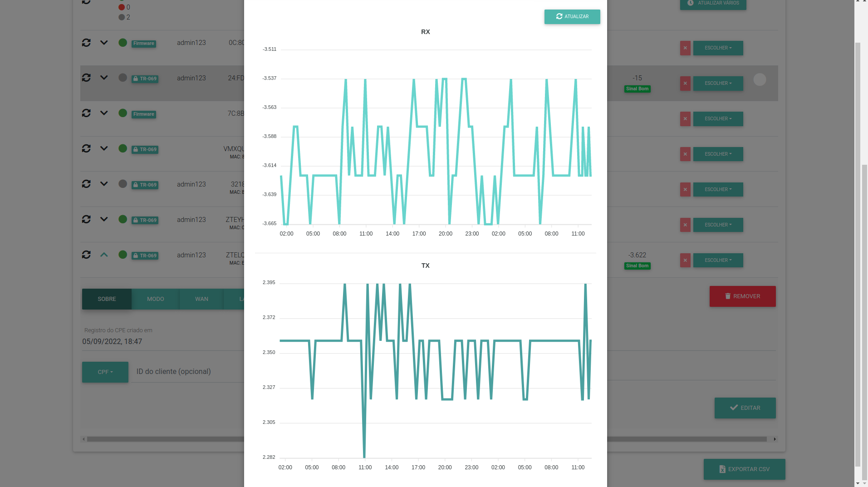This screenshot has height=487, width=868.
Task: Open the ESCOLHER dropdown in the ZTELQ row
Action: pyautogui.click(x=718, y=261)
